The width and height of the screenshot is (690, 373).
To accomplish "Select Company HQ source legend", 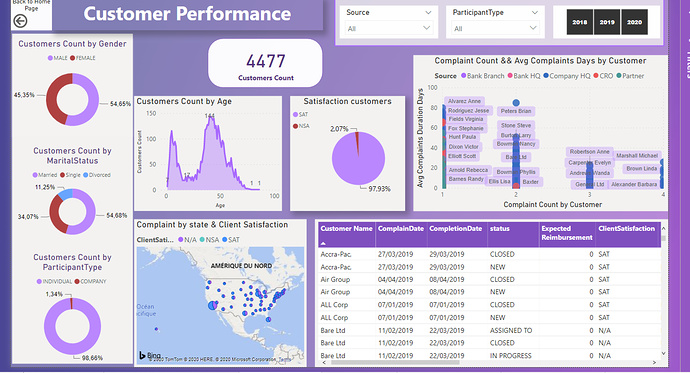I will tap(567, 76).
